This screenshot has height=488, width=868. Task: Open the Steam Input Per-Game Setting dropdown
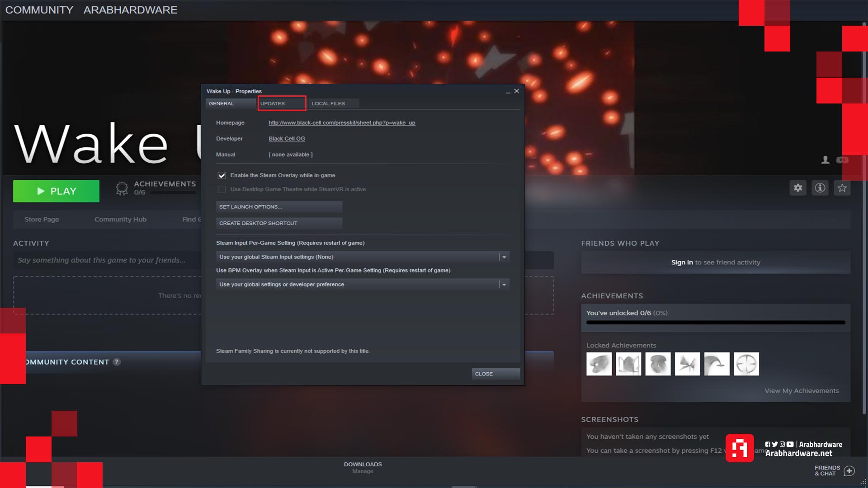tap(363, 257)
